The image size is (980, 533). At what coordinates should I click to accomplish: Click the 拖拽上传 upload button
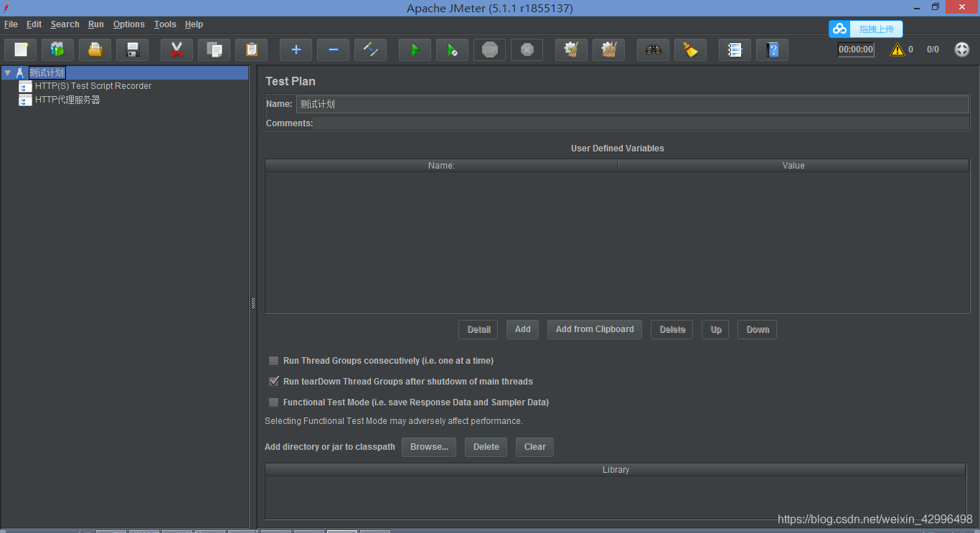point(866,29)
